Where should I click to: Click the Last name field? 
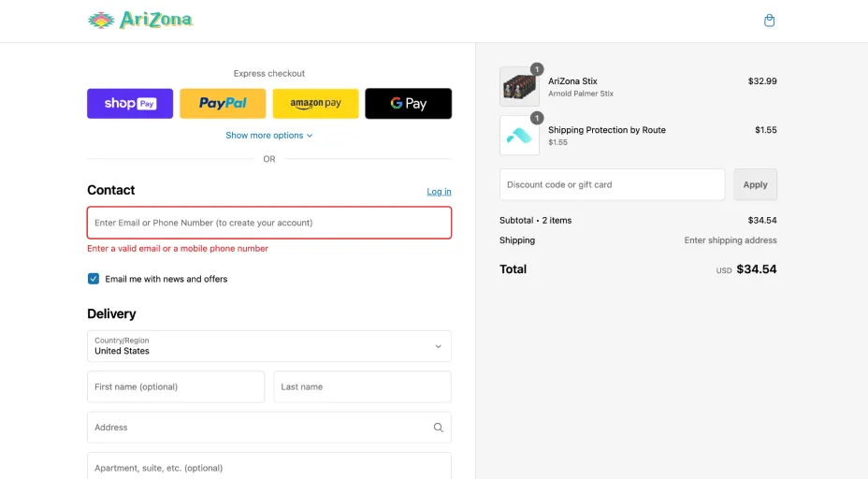[363, 386]
